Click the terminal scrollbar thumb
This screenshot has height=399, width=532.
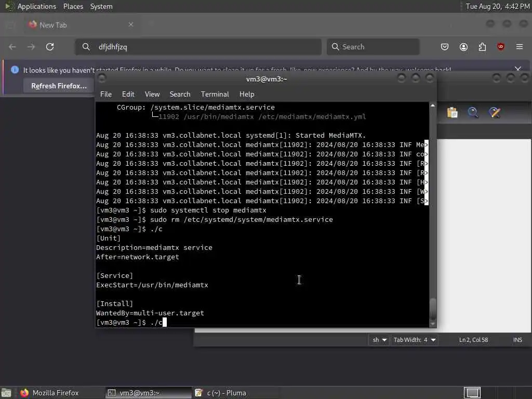(x=433, y=309)
